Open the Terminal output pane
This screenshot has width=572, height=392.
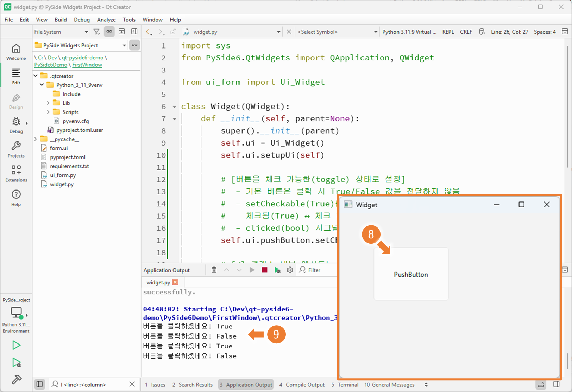click(345, 385)
